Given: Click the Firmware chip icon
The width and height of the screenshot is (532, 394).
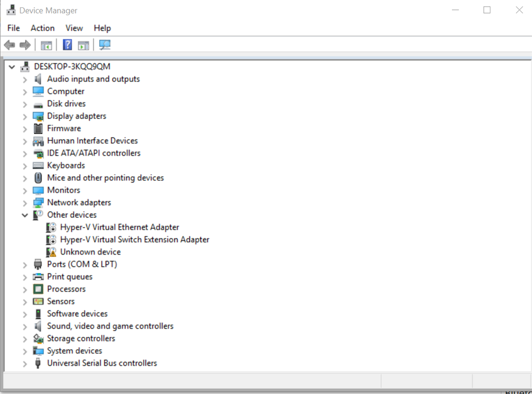Looking at the screenshot, I should (x=38, y=128).
